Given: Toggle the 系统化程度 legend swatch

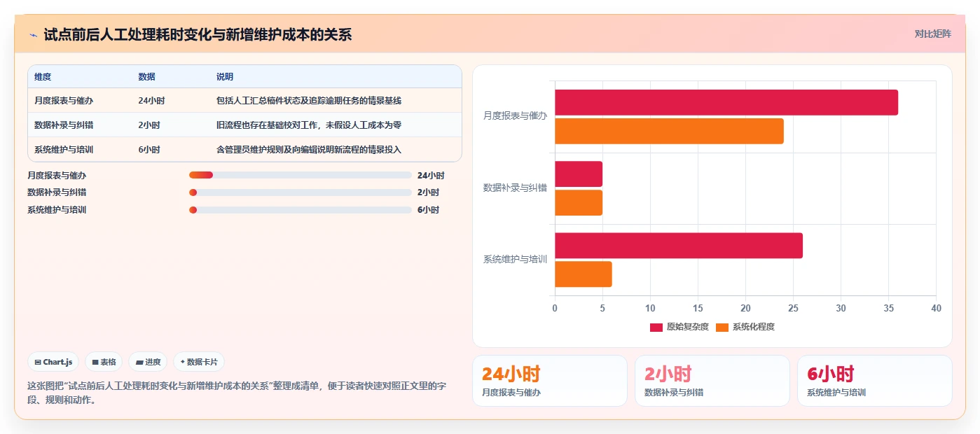Looking at the screenshot, I should 722,327.
